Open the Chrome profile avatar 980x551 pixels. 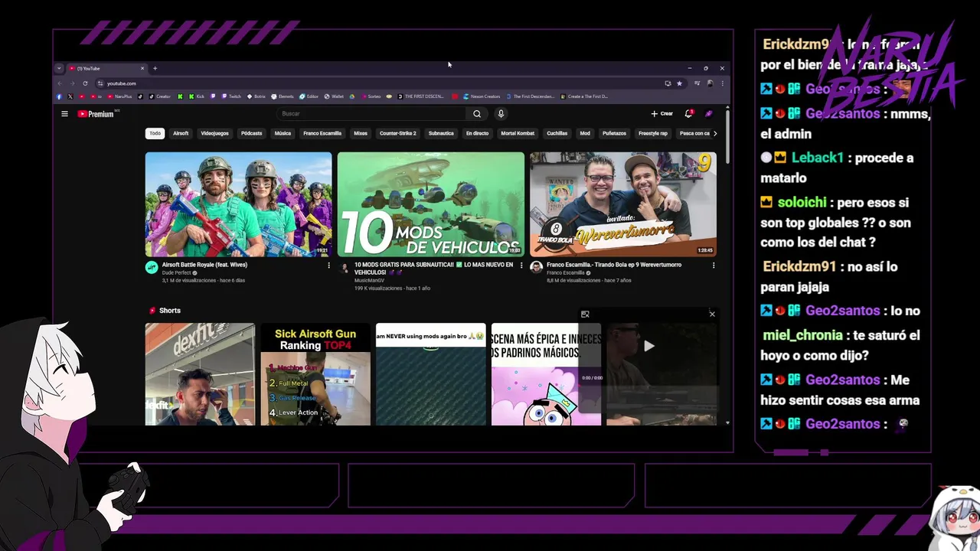[x=710, y=83]
